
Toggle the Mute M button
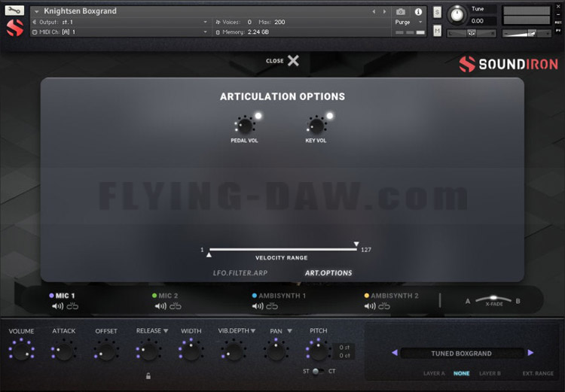coord(437,31)
